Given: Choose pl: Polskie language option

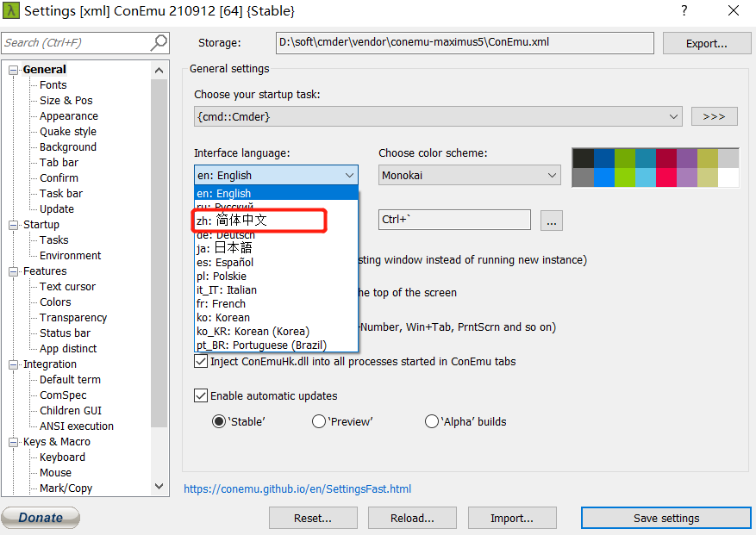Looking at the screenshot, I should point(276,277).
